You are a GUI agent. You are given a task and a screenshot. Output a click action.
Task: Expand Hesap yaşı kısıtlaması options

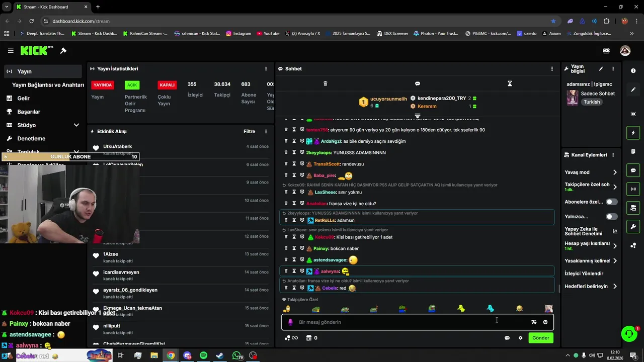coord(615,246)
